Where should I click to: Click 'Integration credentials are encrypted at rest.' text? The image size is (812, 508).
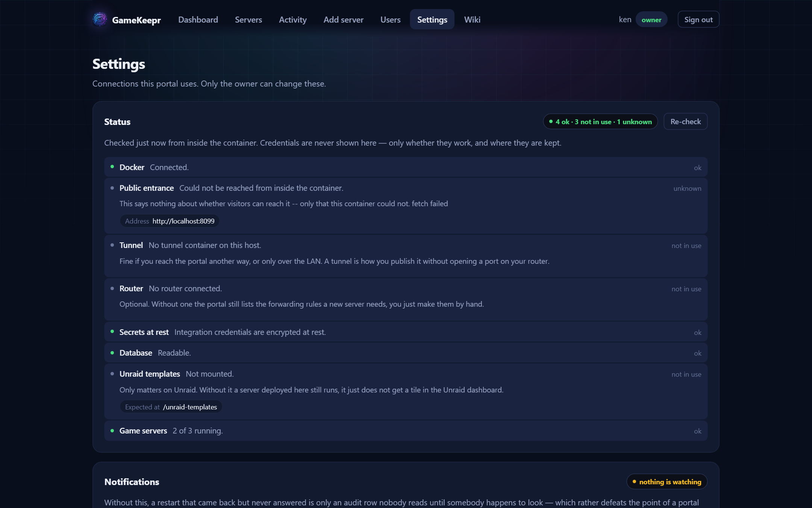tap(250, 332)
